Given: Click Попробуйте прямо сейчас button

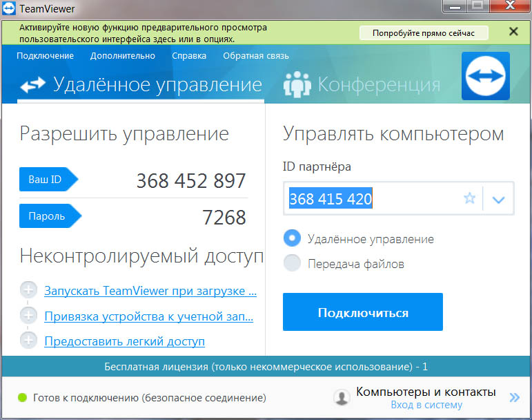Looking at the screenshot, I should pyautogui.click(x=424, y=33).
